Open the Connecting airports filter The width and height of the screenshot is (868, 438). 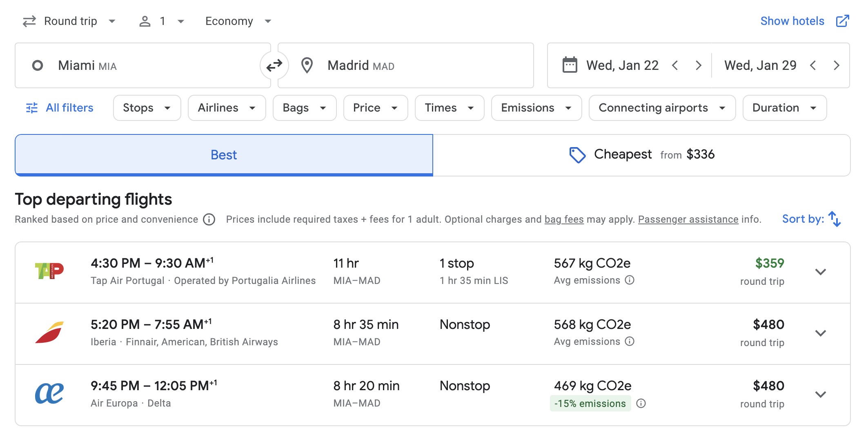tap(661, 107)
